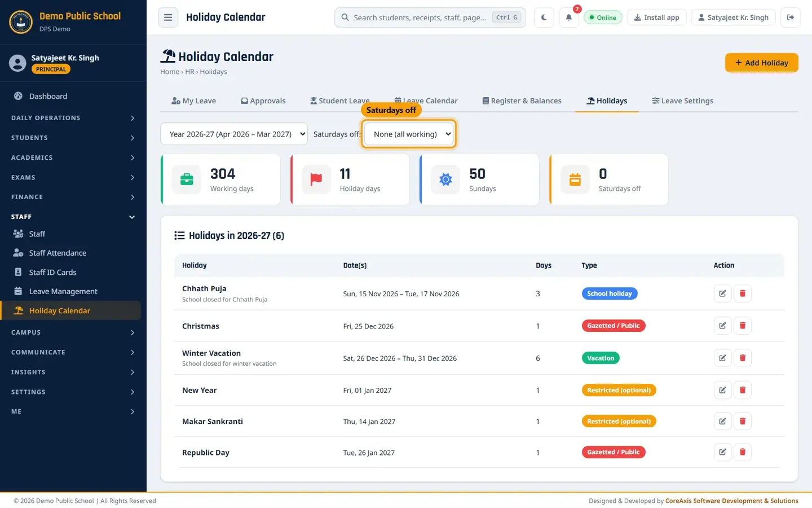Open Satyajeet Kr. Singh profile button
This screenshot has height=508, width=812.
[x=734, y=17]
